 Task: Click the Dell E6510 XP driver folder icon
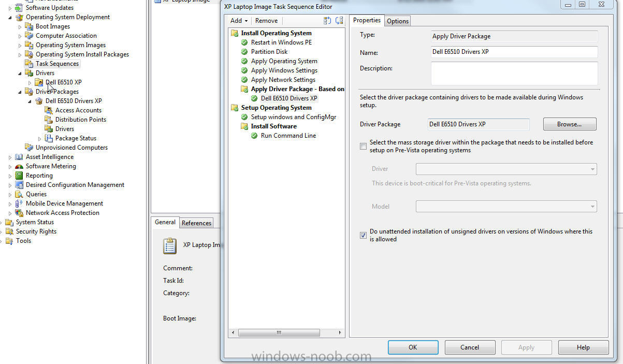tap(39, 82)
